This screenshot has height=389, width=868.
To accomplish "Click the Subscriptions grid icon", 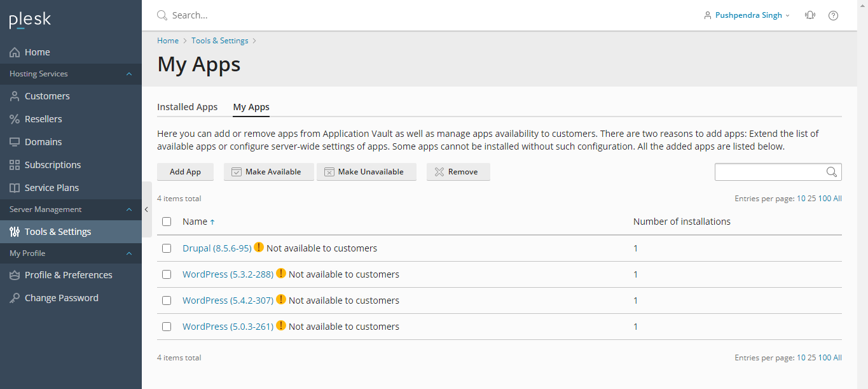I will 15,165.
